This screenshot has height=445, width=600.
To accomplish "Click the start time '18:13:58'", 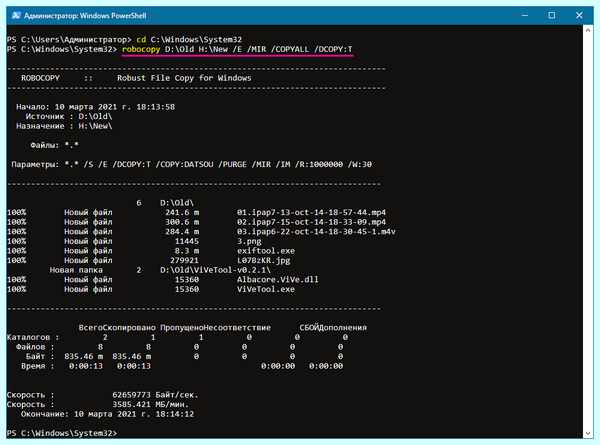I will [x=155, y=107].
